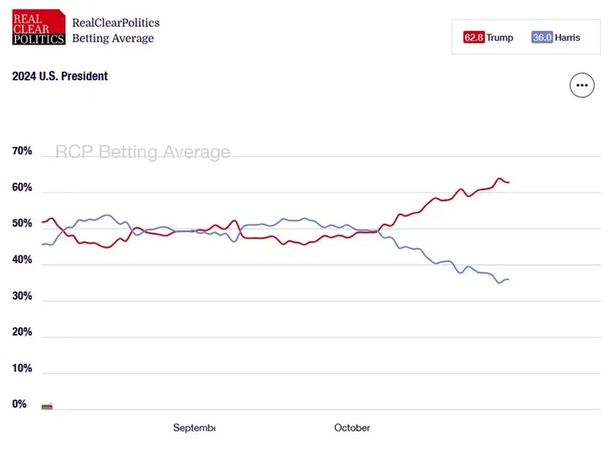This screenshot has width=610, height=449.
Task: Click the 60% y-axis label
Action: (x=22, y=188)
